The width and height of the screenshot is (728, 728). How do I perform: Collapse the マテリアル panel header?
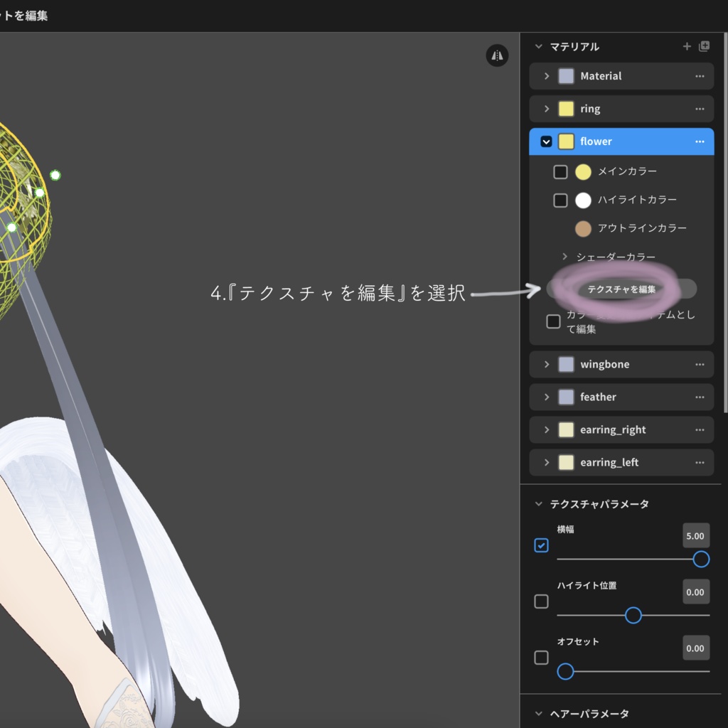(539, 46)
